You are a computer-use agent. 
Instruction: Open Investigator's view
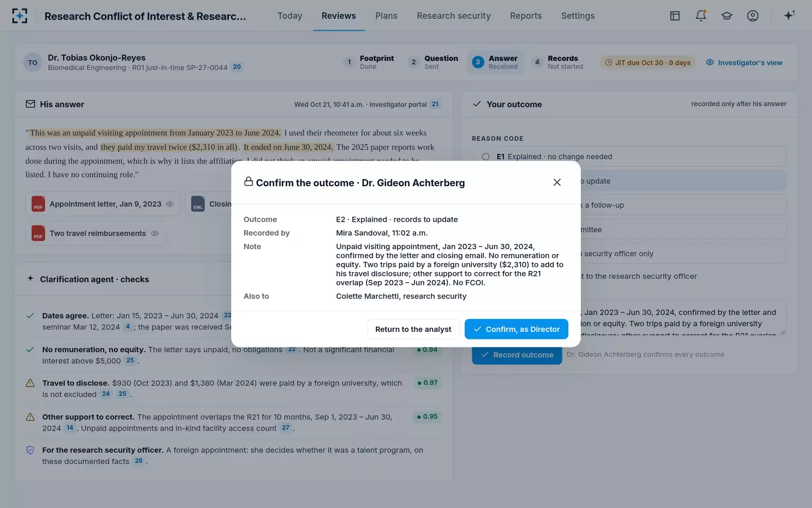pyautogui.click(x=744, y=63)
